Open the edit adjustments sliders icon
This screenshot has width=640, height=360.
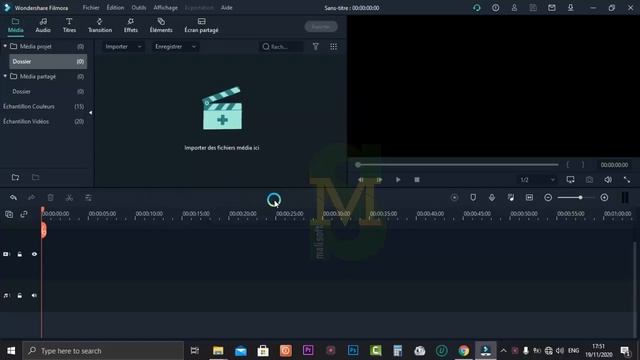click(x=88, y=198)
